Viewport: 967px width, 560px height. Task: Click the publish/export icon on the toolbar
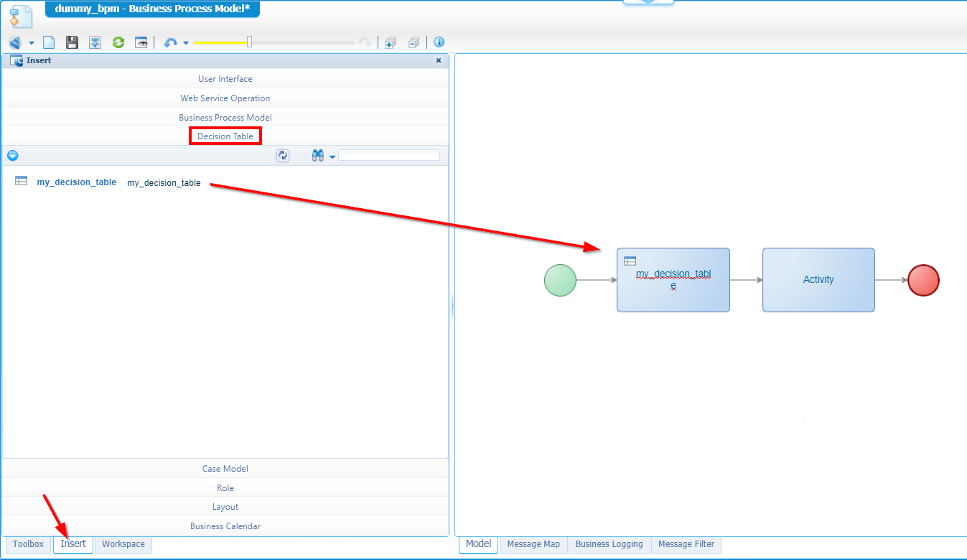(95, 42)
